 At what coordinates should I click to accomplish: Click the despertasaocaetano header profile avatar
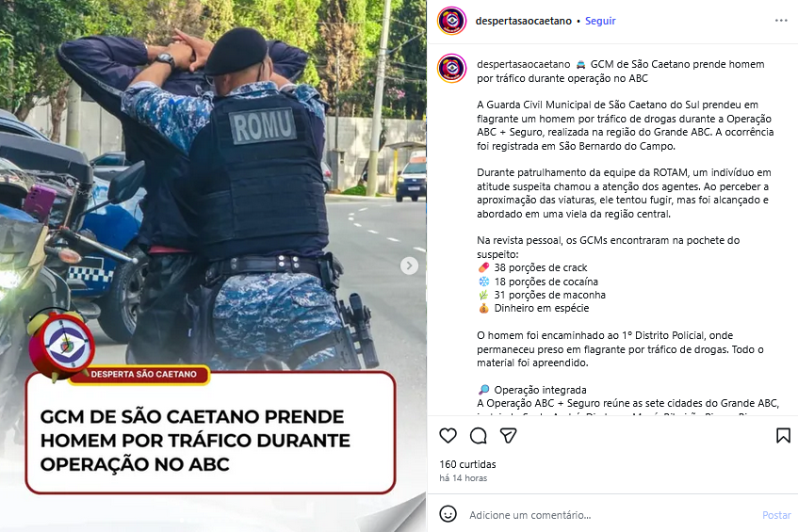tap(452, 21)
